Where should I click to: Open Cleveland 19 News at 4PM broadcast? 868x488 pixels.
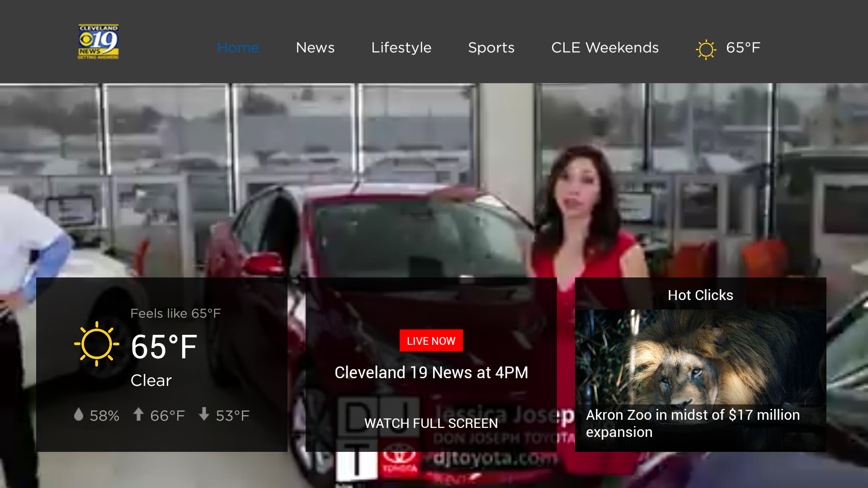431,372
